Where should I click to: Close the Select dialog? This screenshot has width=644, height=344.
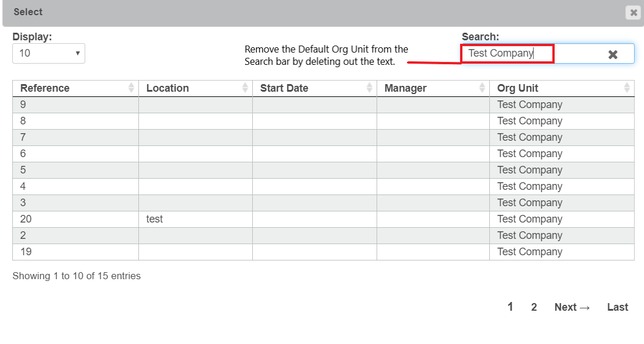click(633, 12)
